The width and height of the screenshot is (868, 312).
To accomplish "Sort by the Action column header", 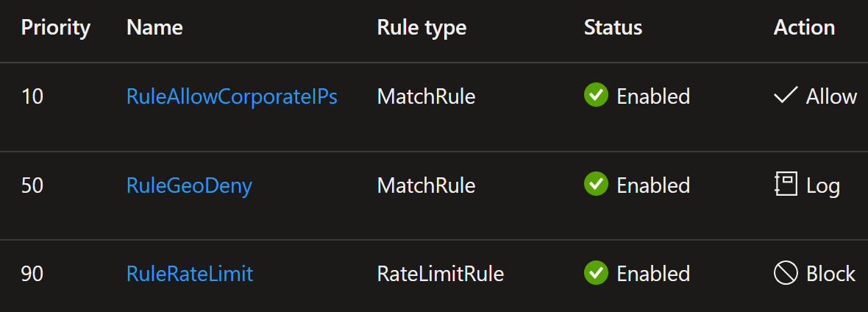I will [804, 27].
